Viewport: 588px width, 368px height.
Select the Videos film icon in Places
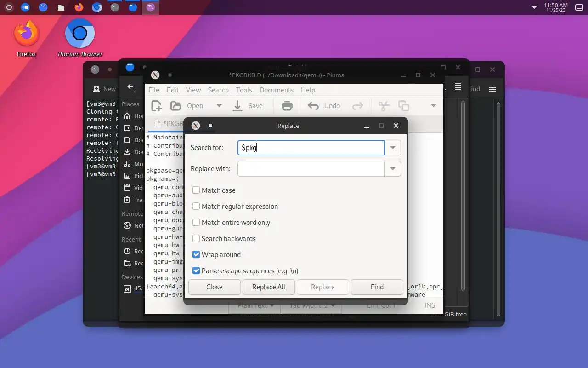pos(127,188)
